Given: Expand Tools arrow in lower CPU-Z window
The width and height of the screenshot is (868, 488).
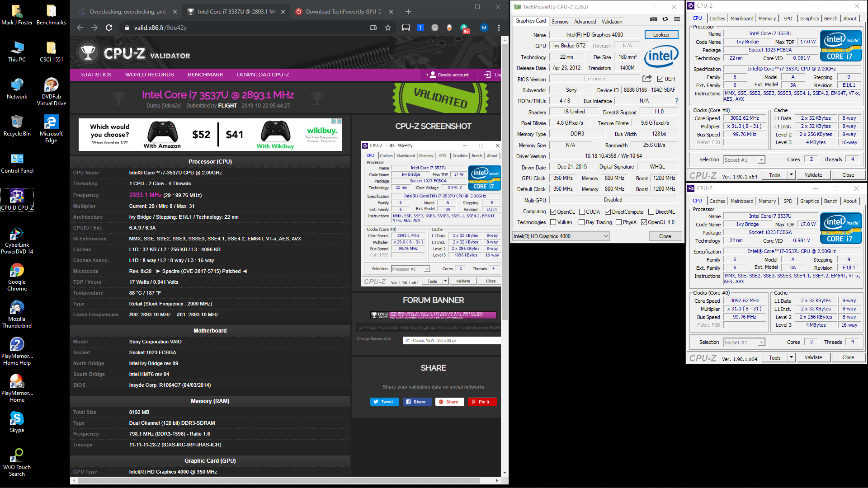Looking at the screenshot, I should (791, 357).
